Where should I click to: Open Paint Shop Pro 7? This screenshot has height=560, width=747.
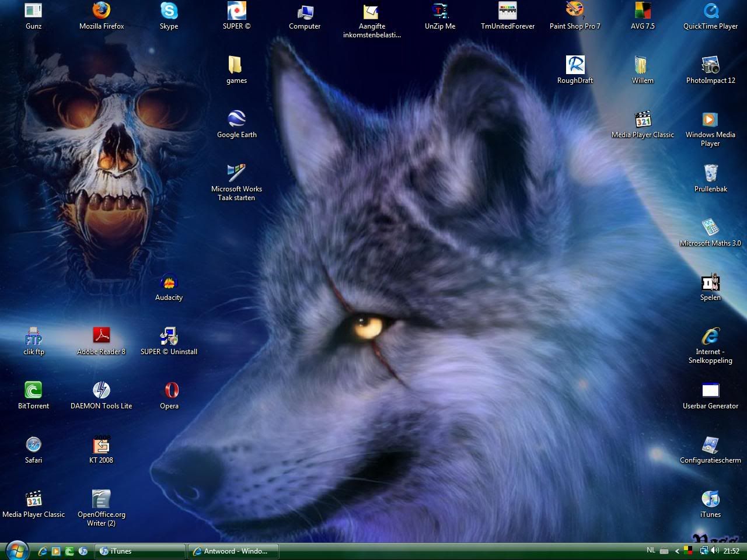[x=575, y=16]
